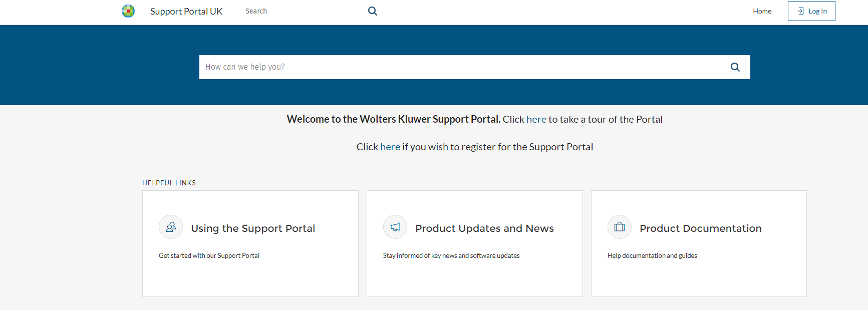
Task: Open the Using the Support Portal heading
Action: [253, 228]
